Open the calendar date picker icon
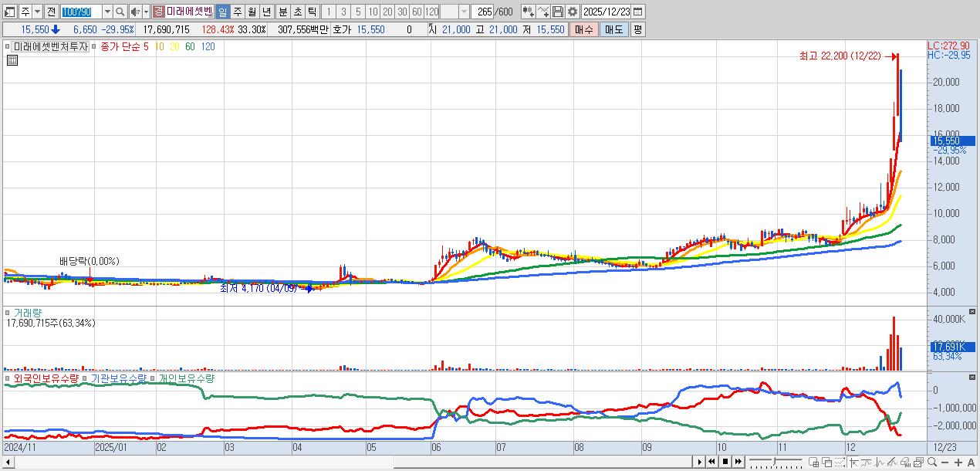The height and width of the screenshot is (471, 980). tap(640, 12)
